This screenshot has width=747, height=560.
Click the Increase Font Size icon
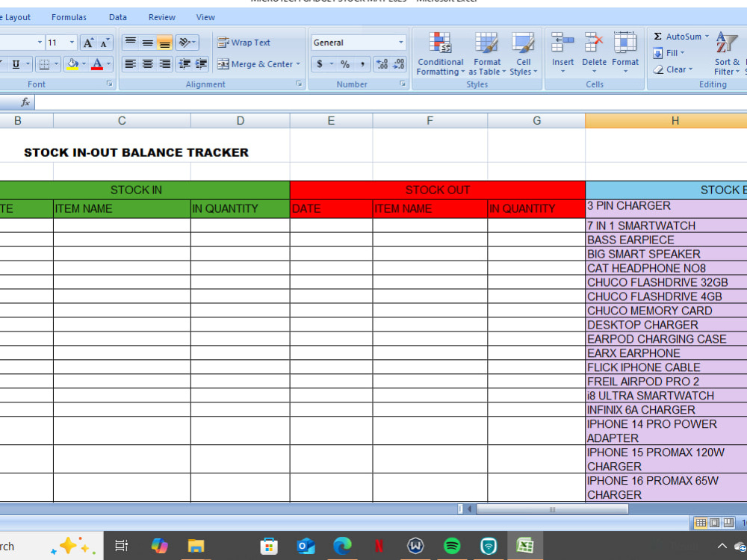click(x=87, y=43)
